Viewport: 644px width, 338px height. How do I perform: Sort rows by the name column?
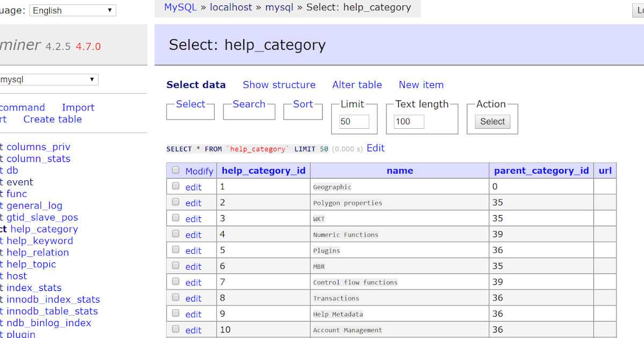[x=400, y=171]
